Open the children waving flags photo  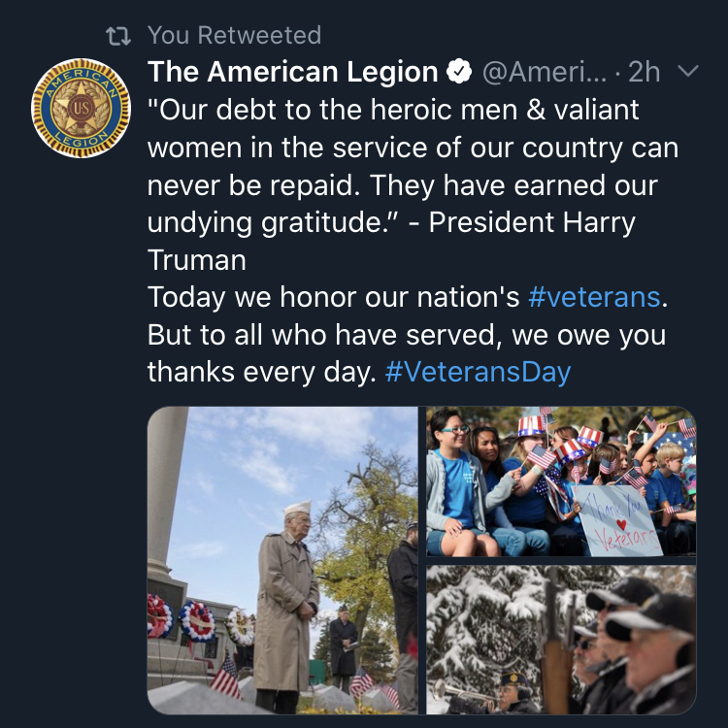(x=561, y=481)
